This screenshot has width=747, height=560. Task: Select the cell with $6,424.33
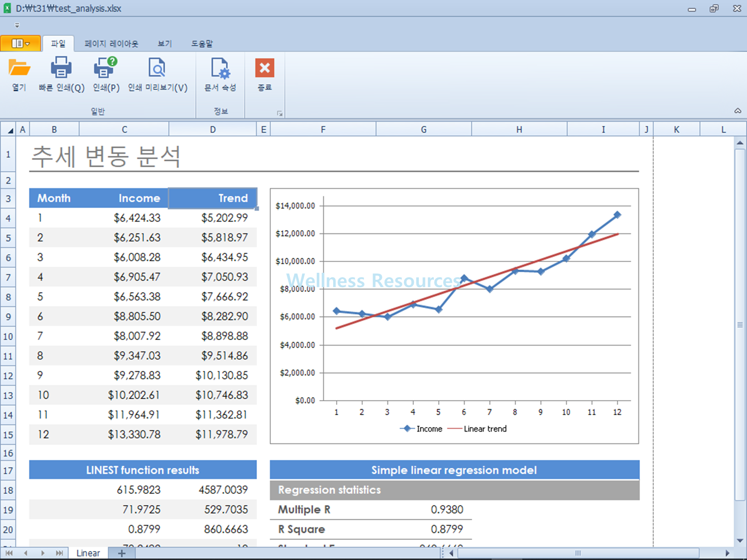[124, 218]
